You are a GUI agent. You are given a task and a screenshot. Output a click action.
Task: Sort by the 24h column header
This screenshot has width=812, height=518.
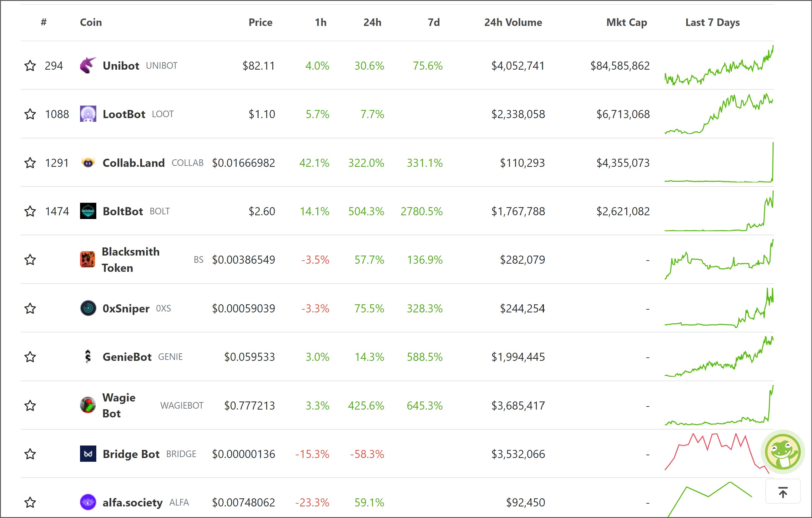[x=372, y=22]
